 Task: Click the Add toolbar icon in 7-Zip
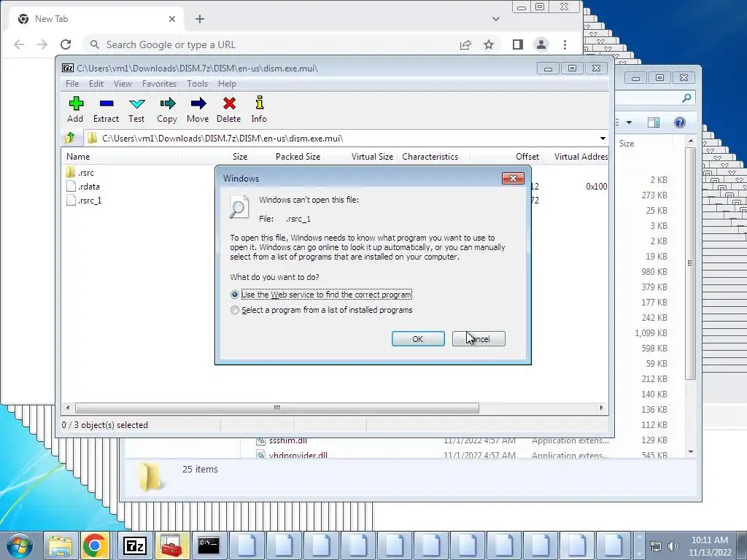tap(75, 109)
